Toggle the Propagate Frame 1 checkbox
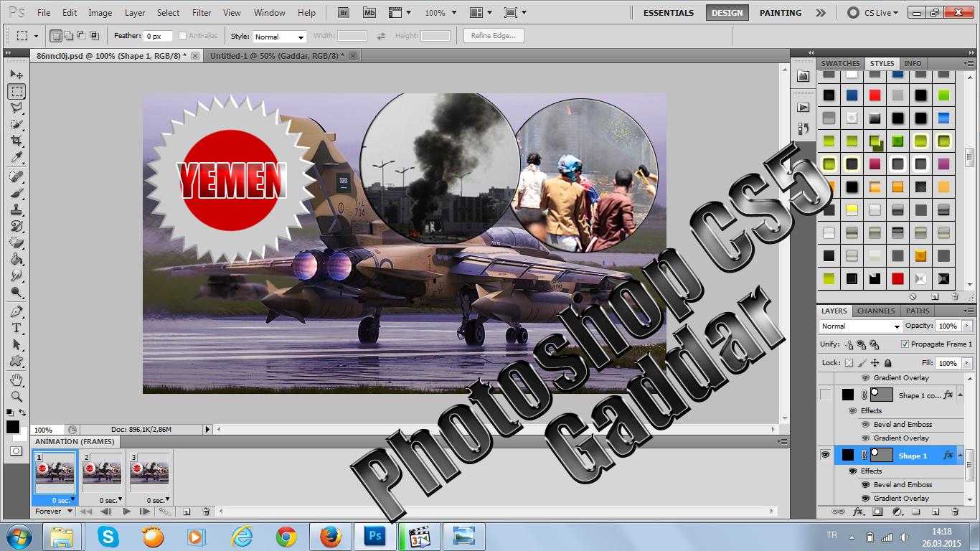The image size is (980, 551). (904, 344)
